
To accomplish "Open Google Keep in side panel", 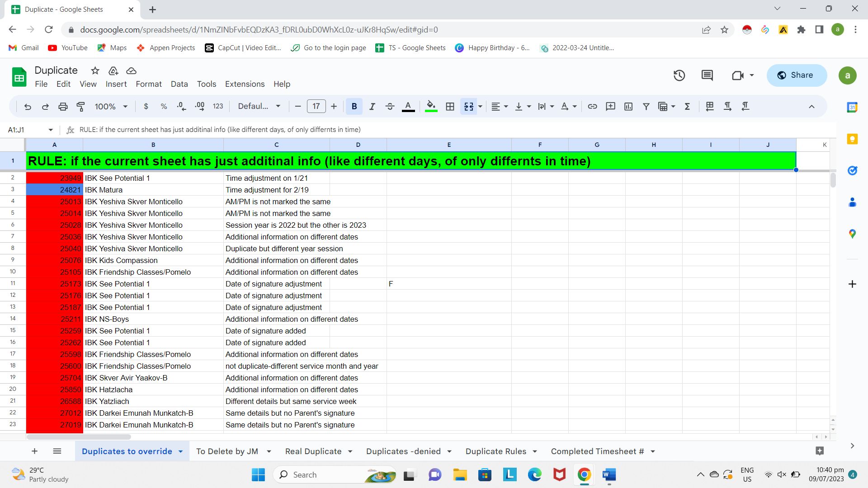I will (852, 139).
